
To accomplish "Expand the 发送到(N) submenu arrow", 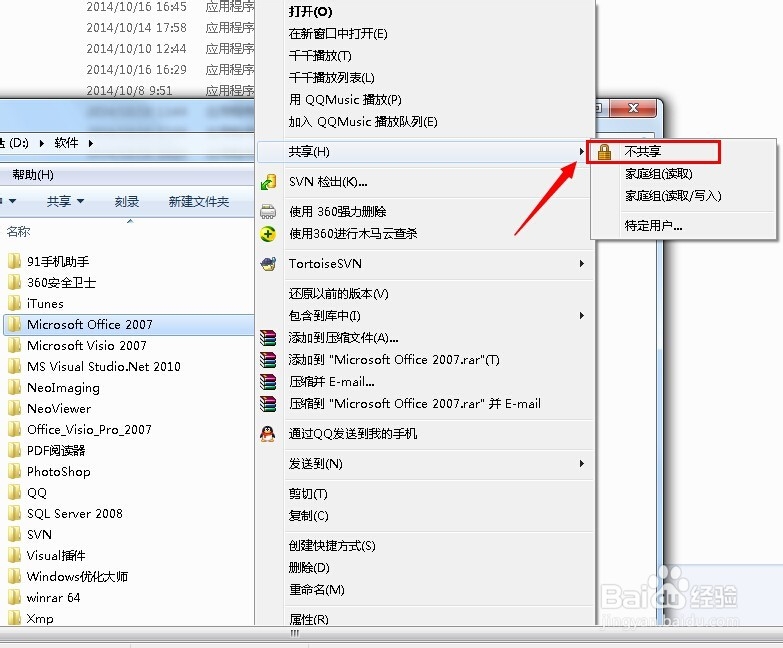I will 582,464.
